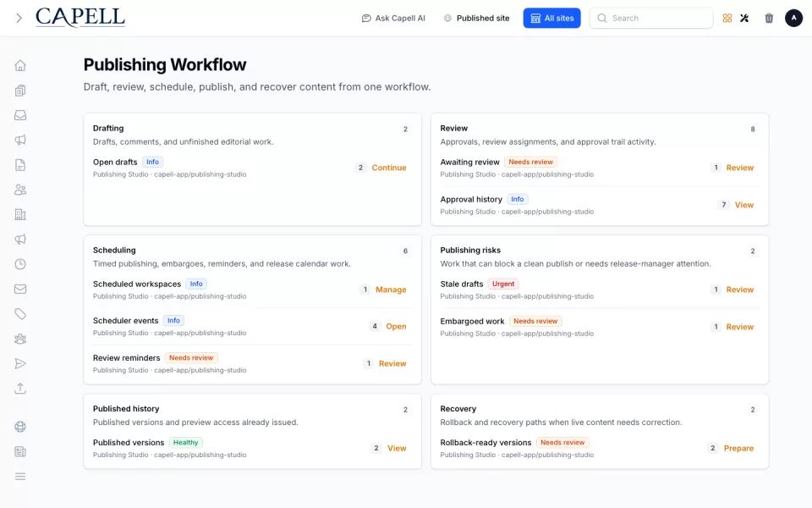Click the Scheduled workspaces title
Image resolution: width=812 pixels, height=508 pixels.
137,284
